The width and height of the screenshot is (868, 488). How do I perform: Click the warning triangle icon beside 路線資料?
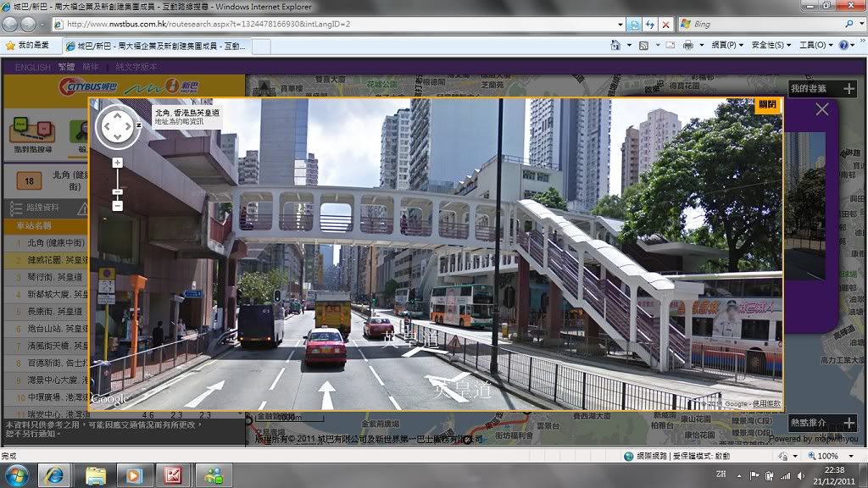pos(82,208)
